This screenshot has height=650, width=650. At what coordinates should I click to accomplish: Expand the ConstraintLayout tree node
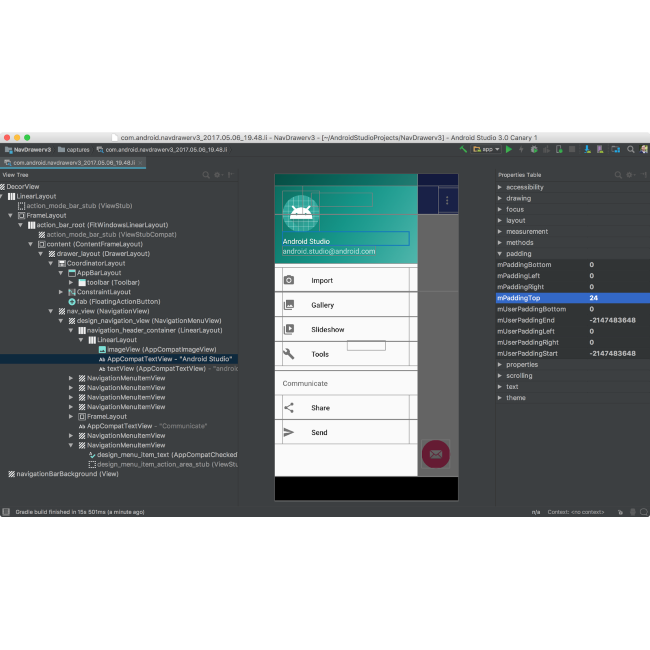tap(61, 292)
